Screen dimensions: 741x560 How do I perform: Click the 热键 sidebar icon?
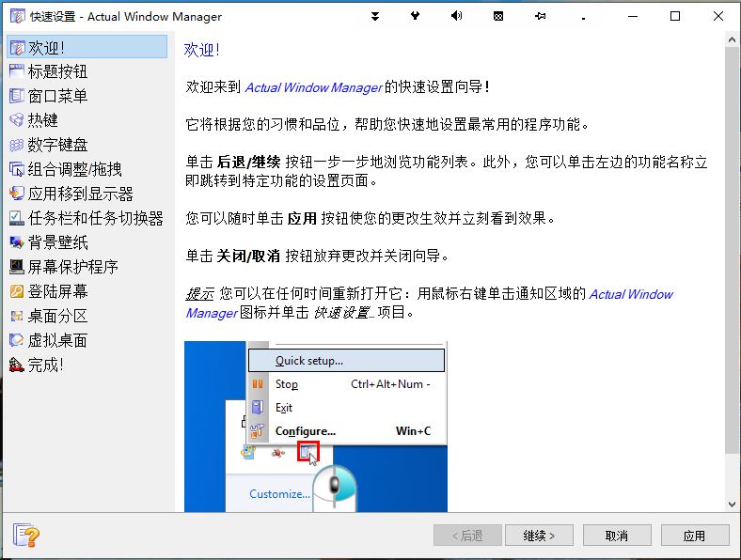(17, 120)
